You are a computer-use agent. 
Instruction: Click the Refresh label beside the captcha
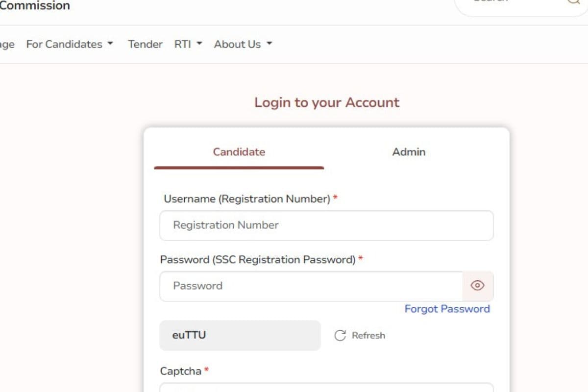pyautogui.click(x=368, y=335)
